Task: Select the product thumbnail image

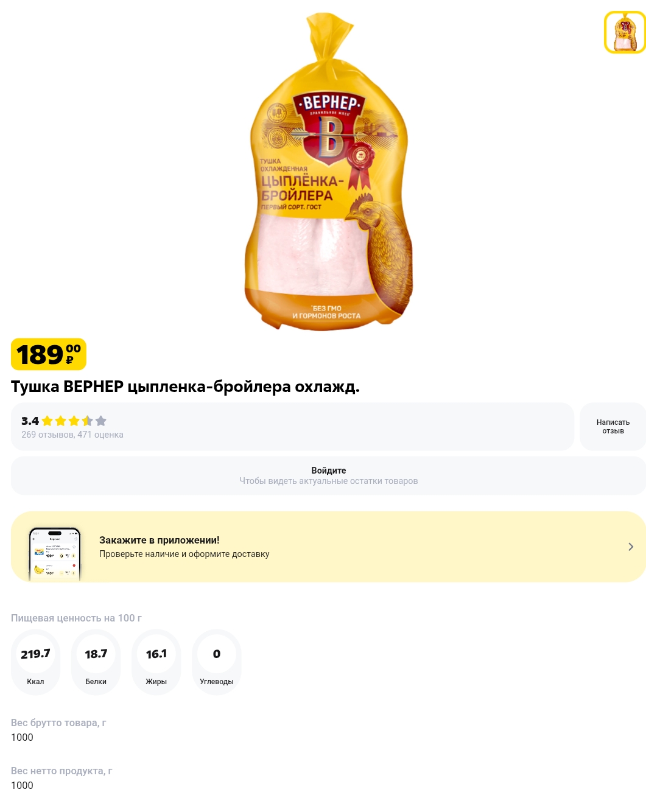Action: click(x=625, y=32)
